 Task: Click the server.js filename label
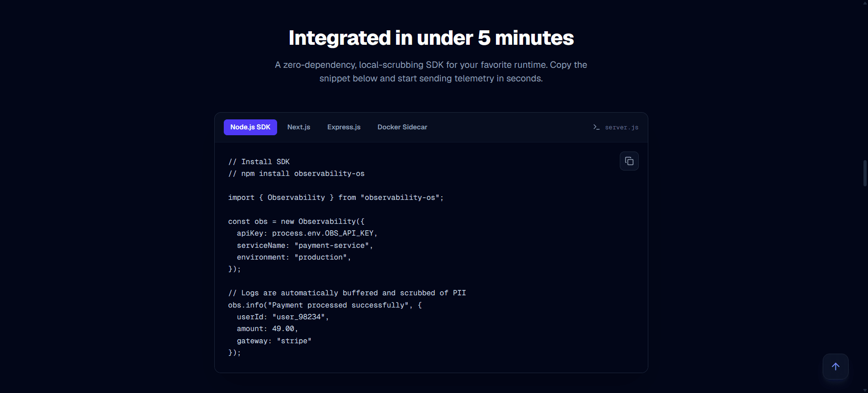622,128
